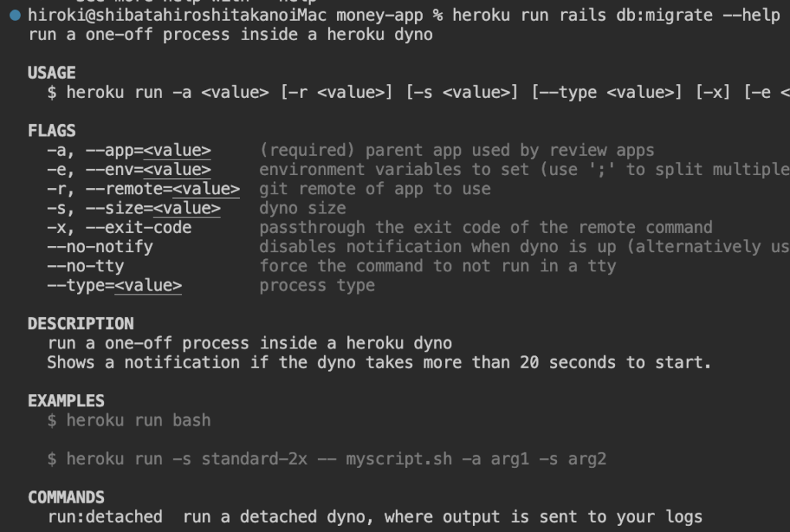This screenshot has width=790, height=532.
Task: Click the underlined value in --type= flag list entry
Action: click(x=148, y=285)
